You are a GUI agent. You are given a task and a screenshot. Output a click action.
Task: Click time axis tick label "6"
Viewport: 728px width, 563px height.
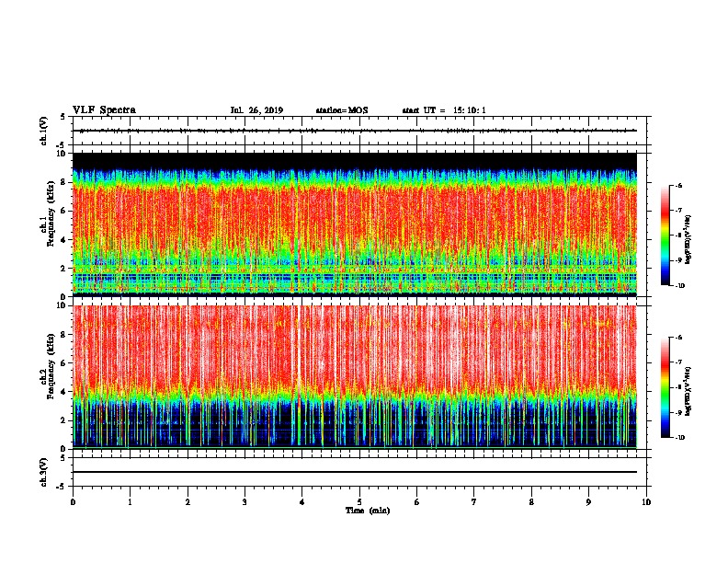point(417,502)
